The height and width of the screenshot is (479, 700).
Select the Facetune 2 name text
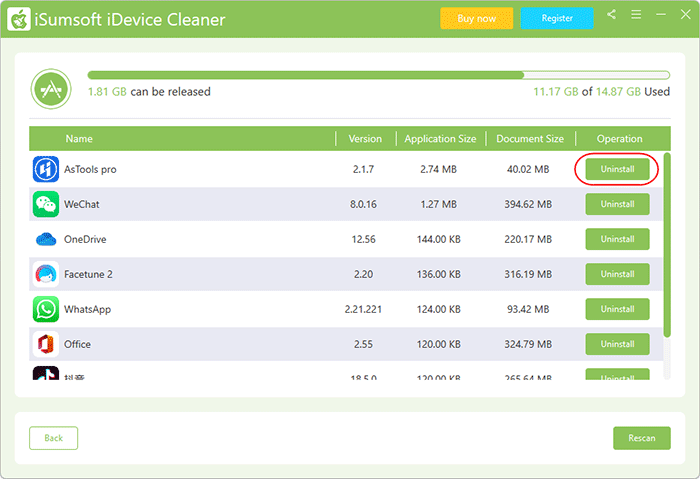[88, 274]
